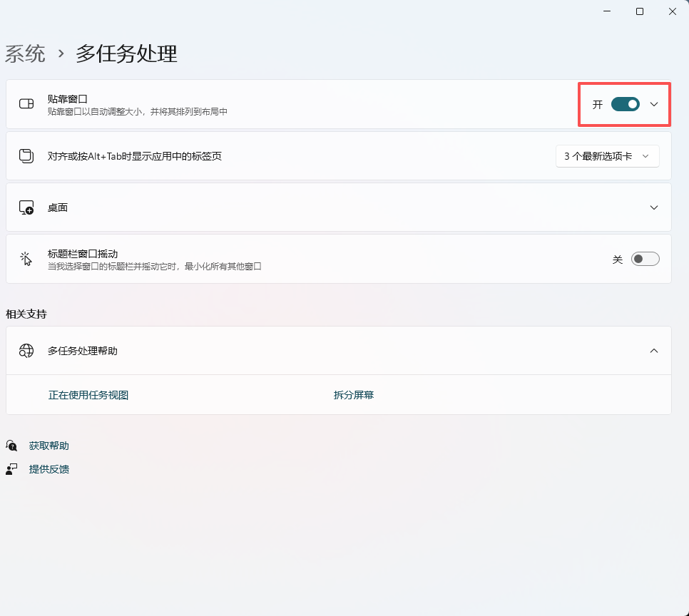
Task: Minimize the Settings window
Action: tap(607, 11)
